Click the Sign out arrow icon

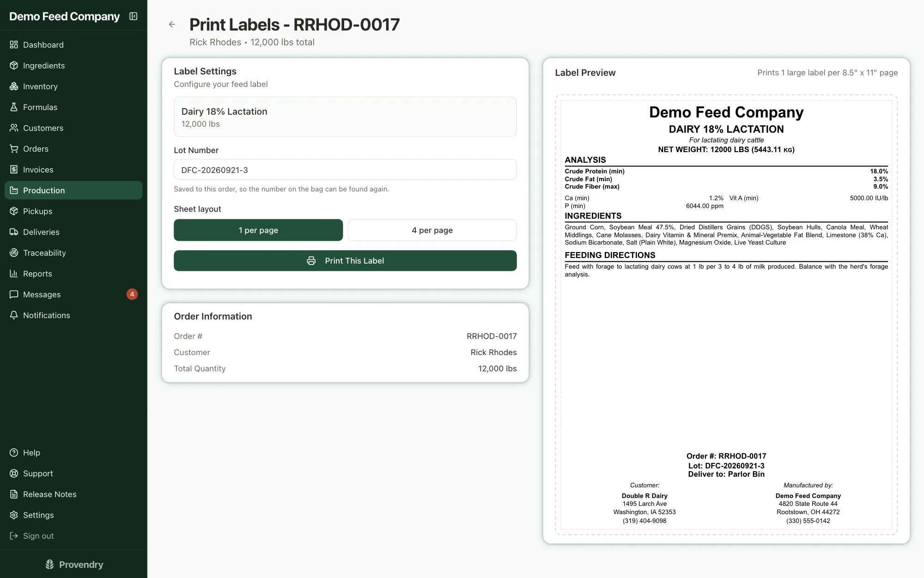(x=14, y=536)
